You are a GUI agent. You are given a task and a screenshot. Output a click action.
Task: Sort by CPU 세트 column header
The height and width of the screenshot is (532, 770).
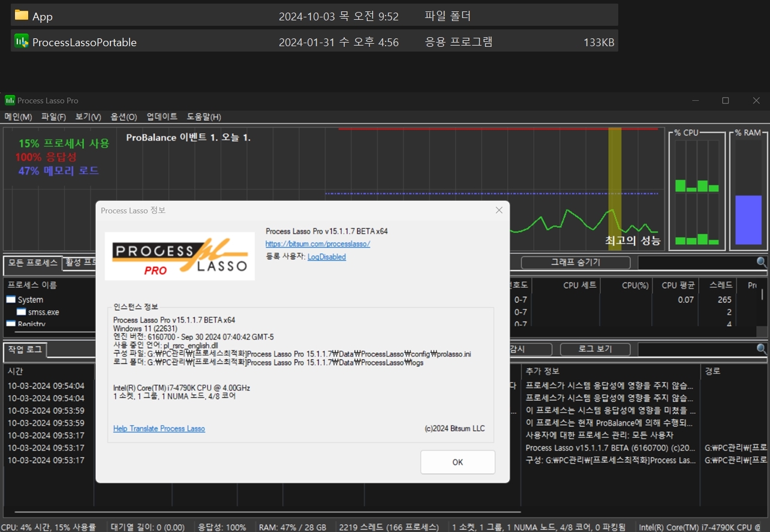[579, 285]
